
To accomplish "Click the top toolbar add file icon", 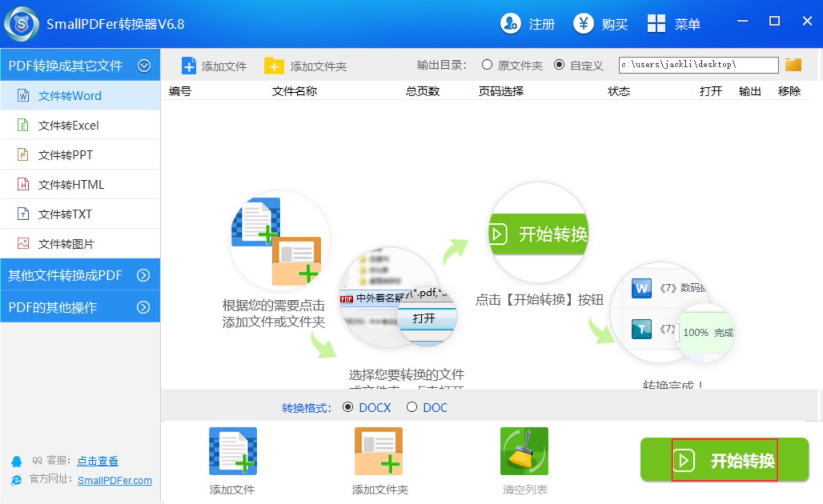I will [189, 66].
